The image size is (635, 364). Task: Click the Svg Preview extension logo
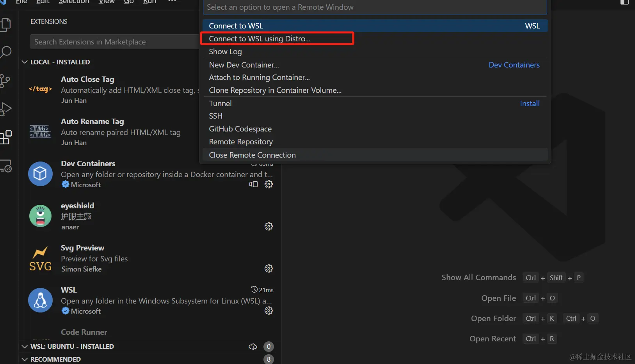[x=40, y=258]
